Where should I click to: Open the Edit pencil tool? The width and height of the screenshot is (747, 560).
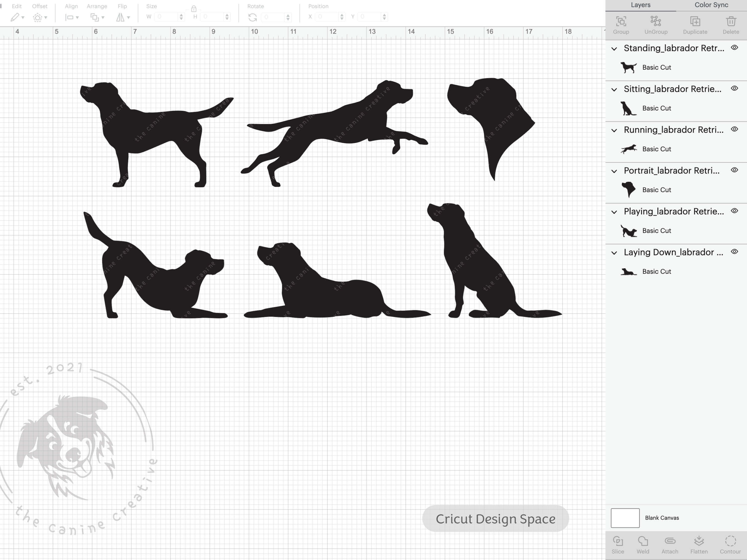[14, 17]
